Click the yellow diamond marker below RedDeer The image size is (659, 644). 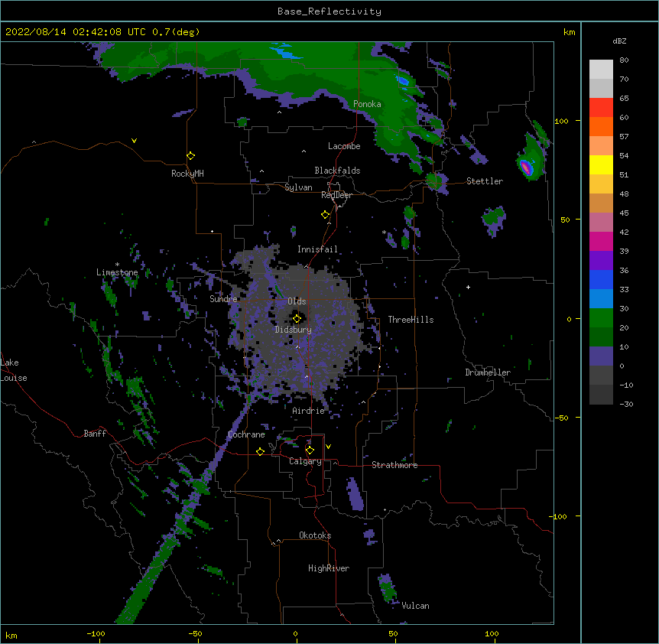tap(325, 215)
